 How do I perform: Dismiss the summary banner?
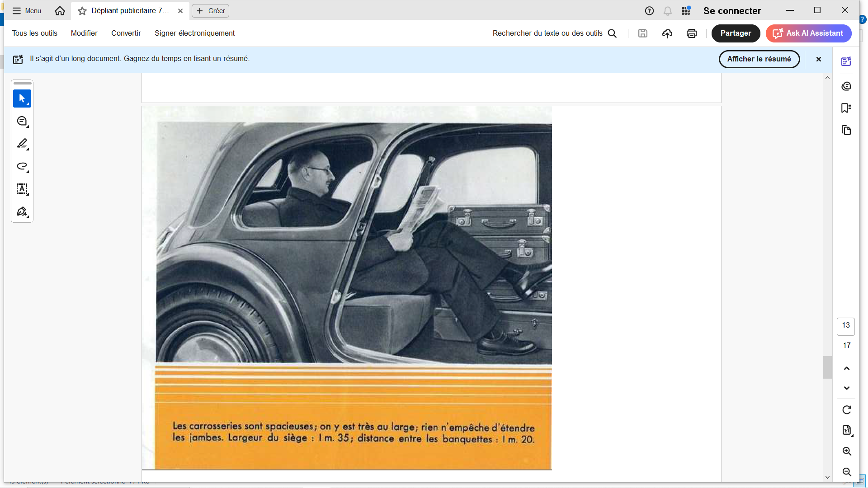click(819, 59)
